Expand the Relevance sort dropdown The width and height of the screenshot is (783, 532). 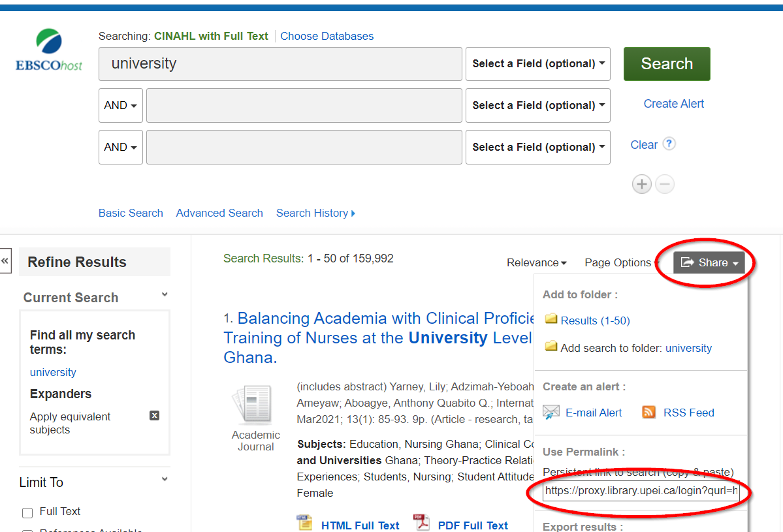tap(536, 263)
